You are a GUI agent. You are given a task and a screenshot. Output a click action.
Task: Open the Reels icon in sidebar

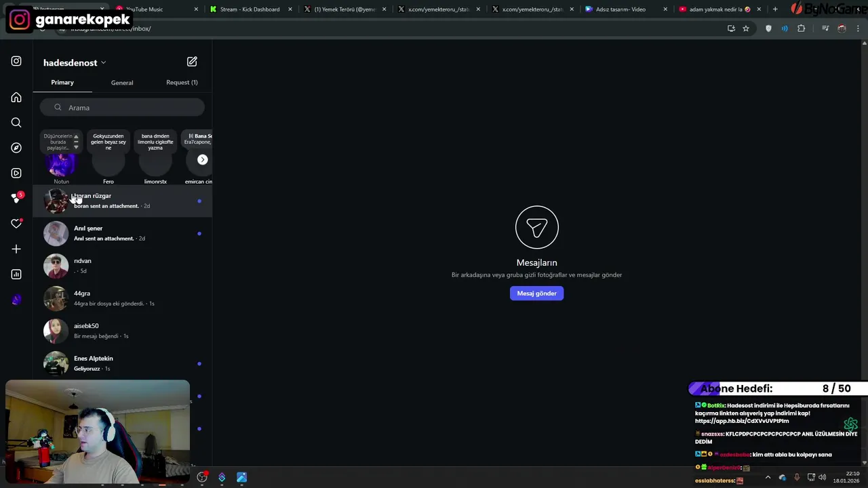(x=16, y=173)
